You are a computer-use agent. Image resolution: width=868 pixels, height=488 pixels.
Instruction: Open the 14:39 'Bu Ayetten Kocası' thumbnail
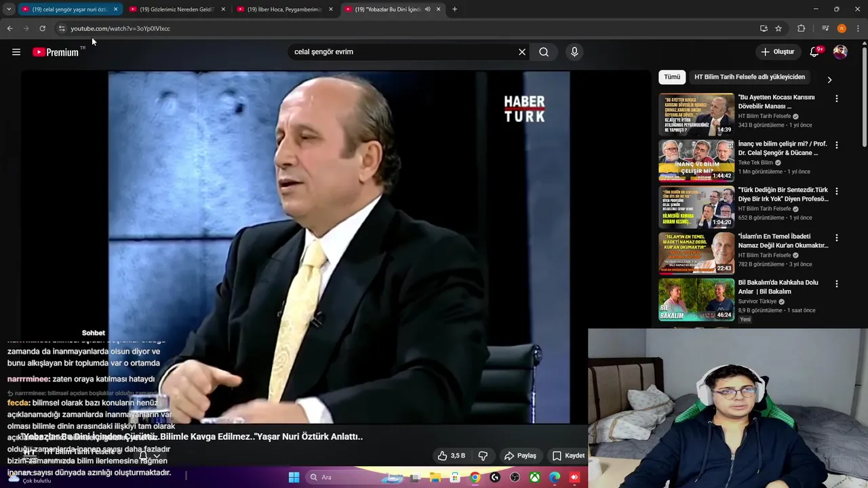pos(696,114)
